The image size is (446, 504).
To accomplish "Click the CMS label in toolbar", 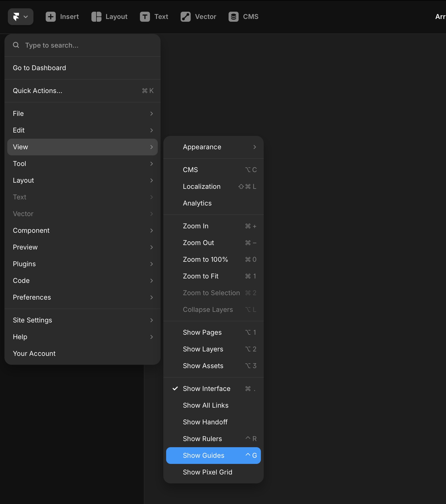I will [x=251, y=17].
